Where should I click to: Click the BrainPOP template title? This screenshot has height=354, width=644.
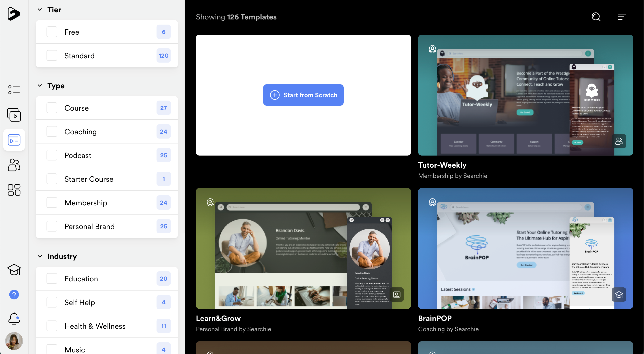pyautogui.click(x=435, y=318)
